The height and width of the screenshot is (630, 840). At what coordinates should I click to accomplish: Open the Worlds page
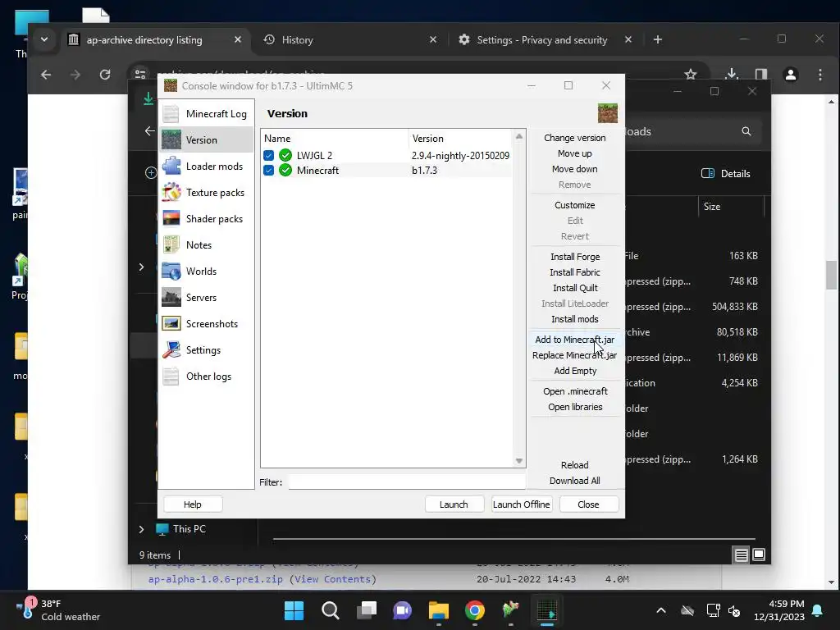click(x=206, y=271)
